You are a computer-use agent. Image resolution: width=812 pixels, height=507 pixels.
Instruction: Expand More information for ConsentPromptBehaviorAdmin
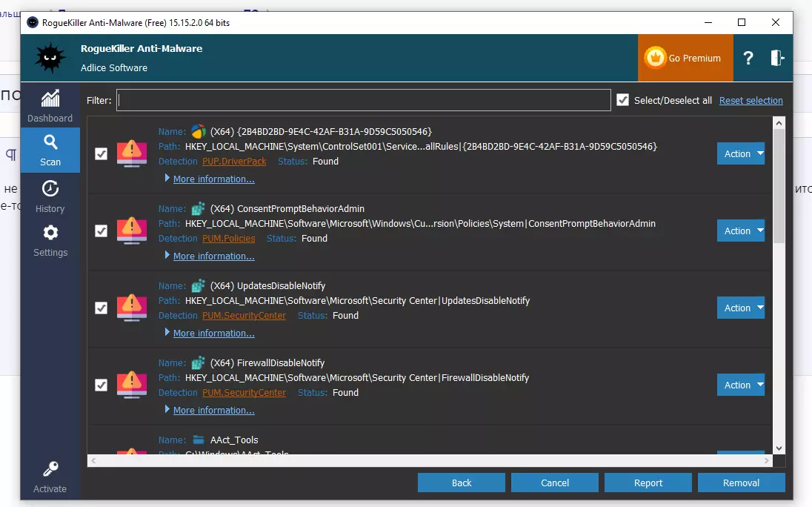213,256
